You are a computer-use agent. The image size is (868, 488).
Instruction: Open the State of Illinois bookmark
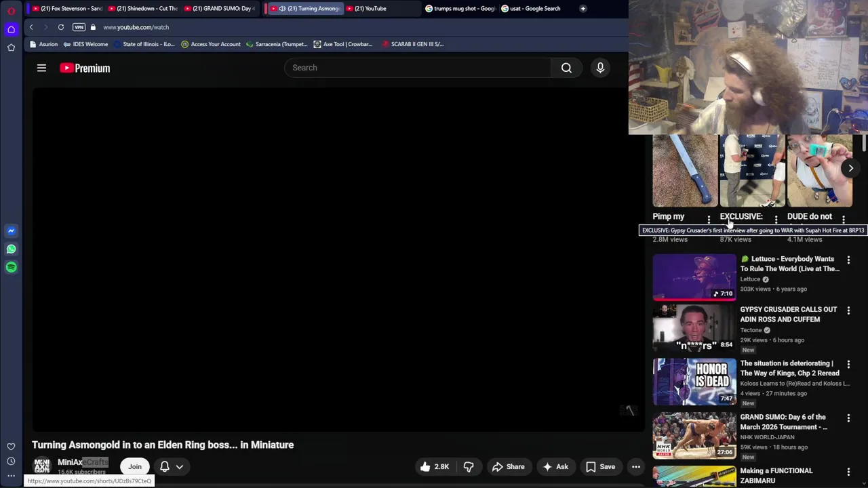[144, 44]
